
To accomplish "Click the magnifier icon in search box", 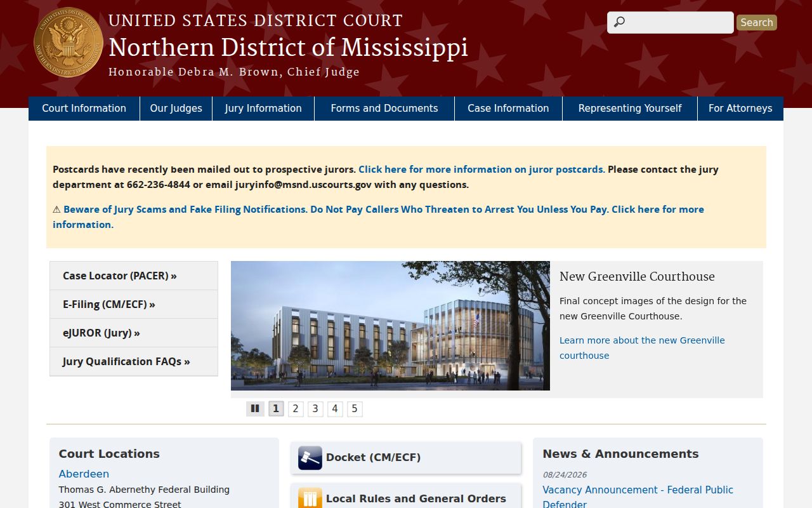I will point(619,22).
